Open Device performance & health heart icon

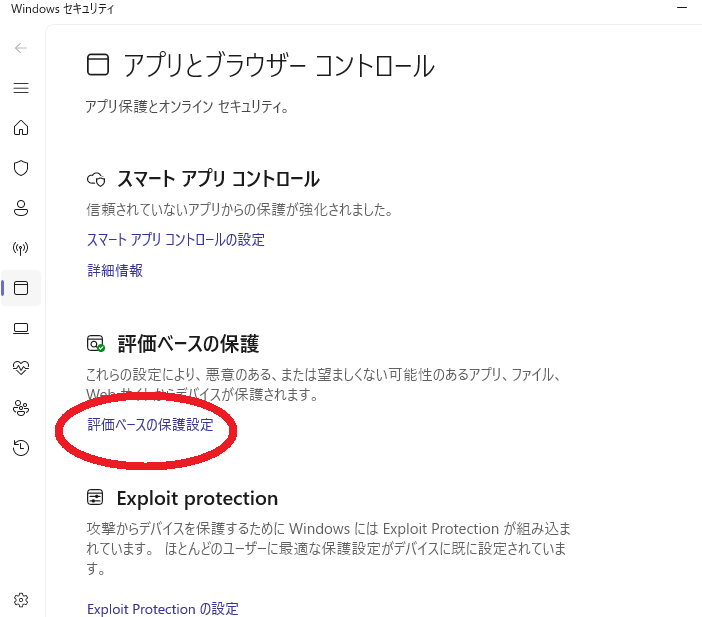click(x=21, y=368)
